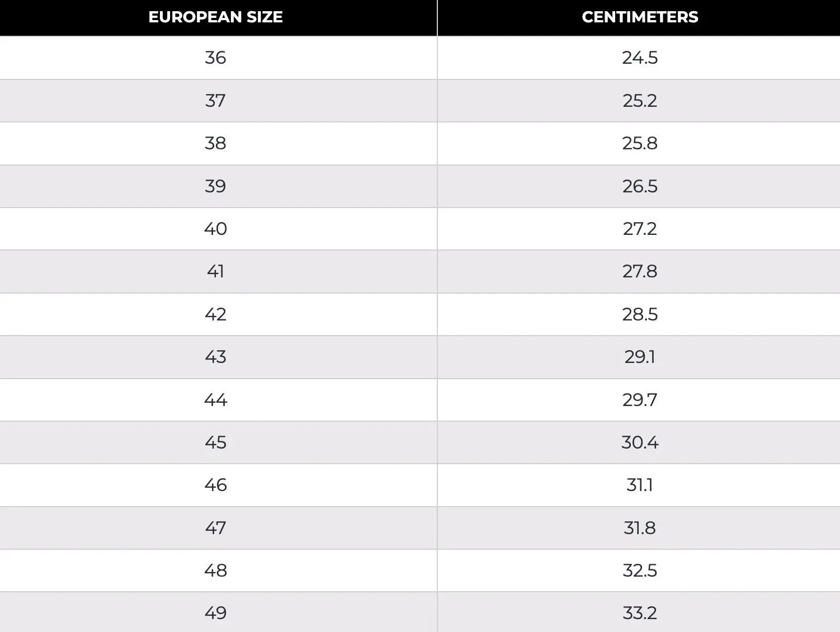
Task: Click the 29.7 centimeters cell
Action: (640, 400)
